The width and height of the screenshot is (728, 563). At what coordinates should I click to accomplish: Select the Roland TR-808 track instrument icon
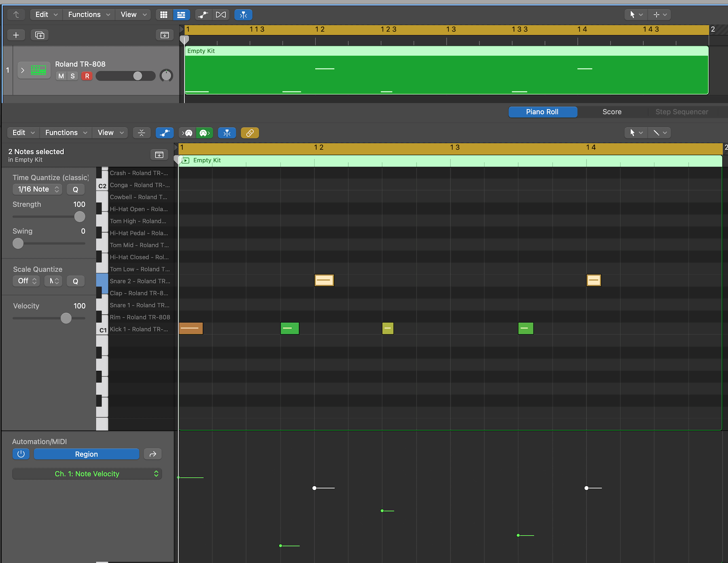[x=38, y=70]
